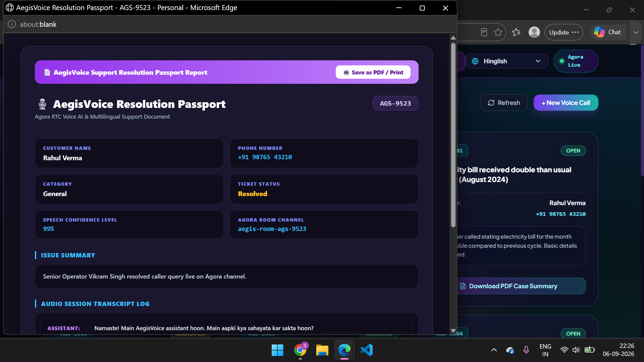Image resolution: width=644 pixels, height=362 pixels.
Task: Click the site information icon beside about:blank
Action: point(12,24)
